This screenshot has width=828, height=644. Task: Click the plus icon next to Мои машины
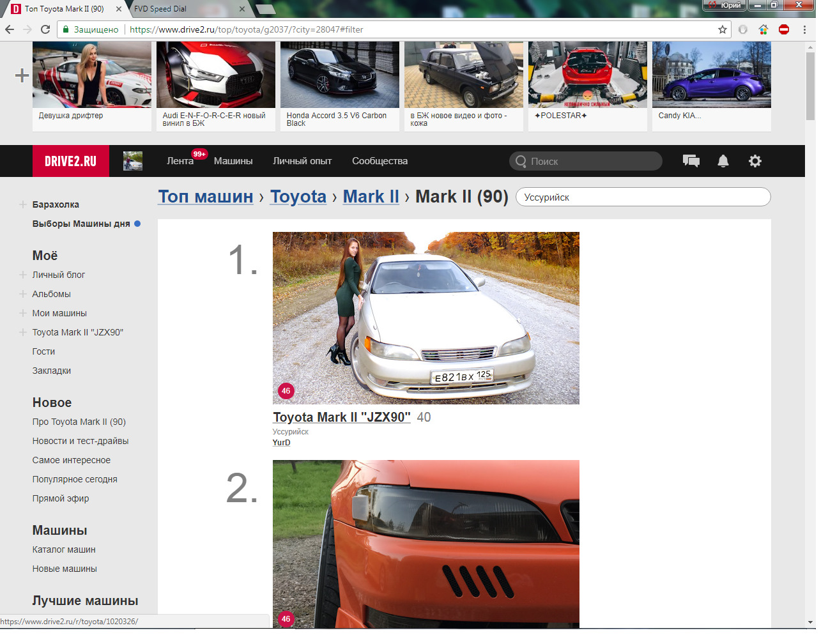tap(23, 313)
